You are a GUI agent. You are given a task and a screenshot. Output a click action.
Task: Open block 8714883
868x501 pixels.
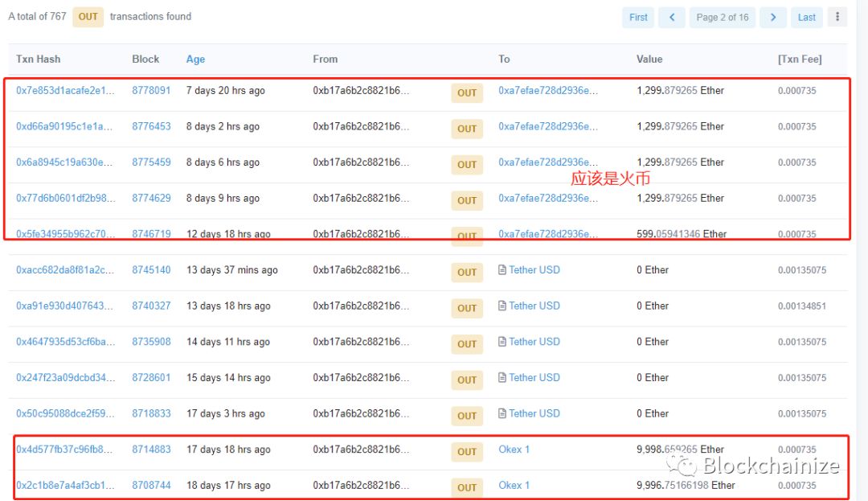point(151,450)
